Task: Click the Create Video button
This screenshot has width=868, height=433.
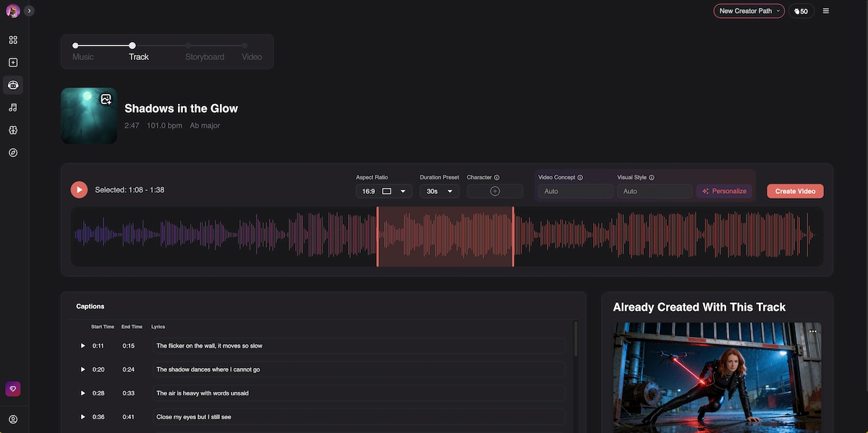Action: point(795,192)
